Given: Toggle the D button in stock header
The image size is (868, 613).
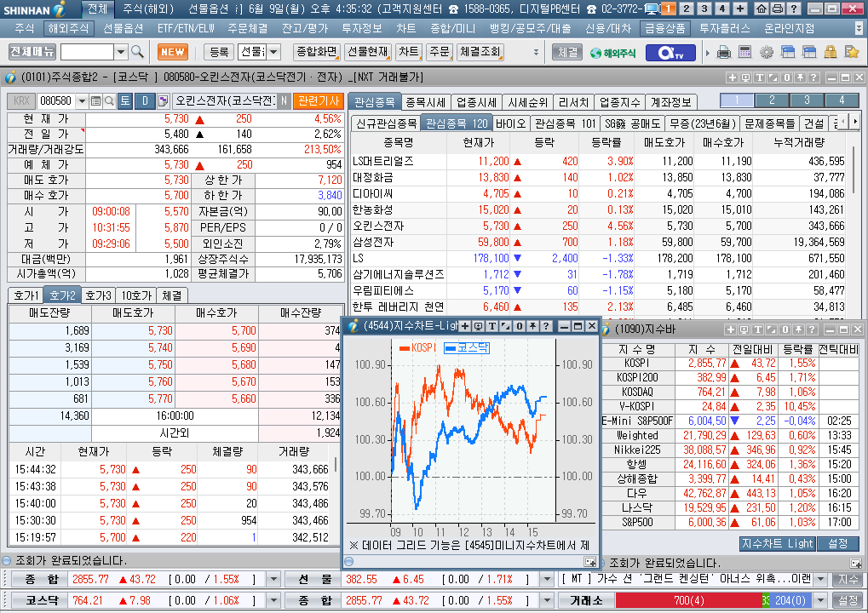Looking at the screenshot, I should tap(145, 100).
